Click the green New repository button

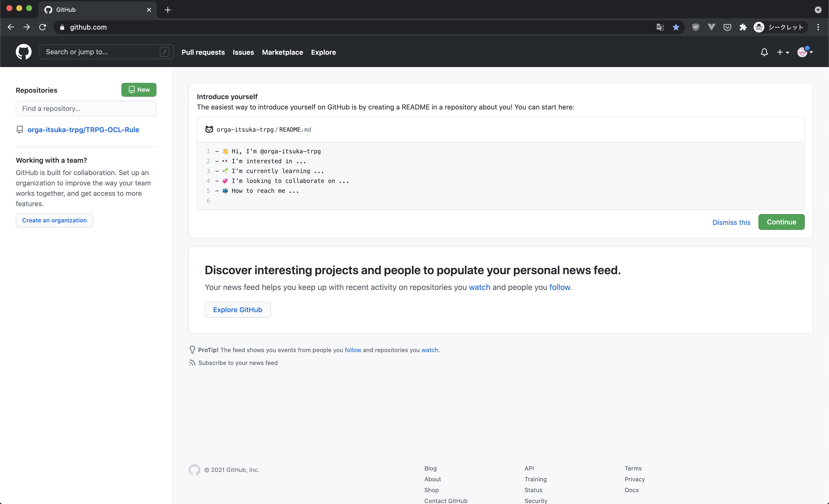(x=139, y=90)
